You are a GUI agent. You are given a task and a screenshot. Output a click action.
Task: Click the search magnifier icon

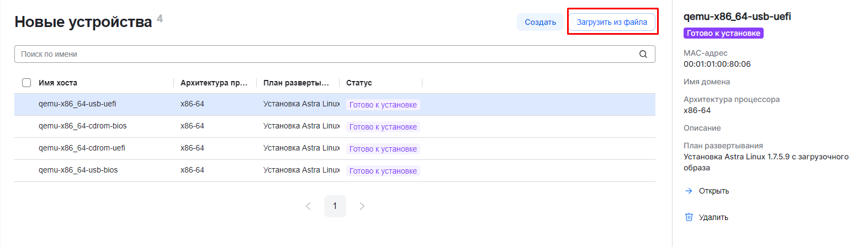643,54
